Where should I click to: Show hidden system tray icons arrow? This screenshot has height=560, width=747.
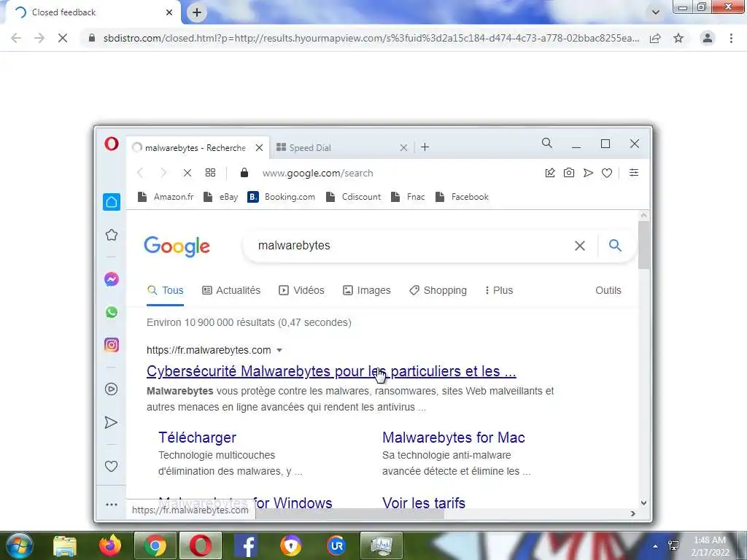(656, 545)
